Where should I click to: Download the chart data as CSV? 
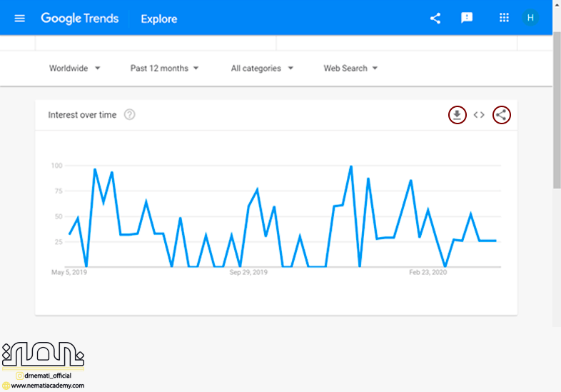click(x=457, y=114)
